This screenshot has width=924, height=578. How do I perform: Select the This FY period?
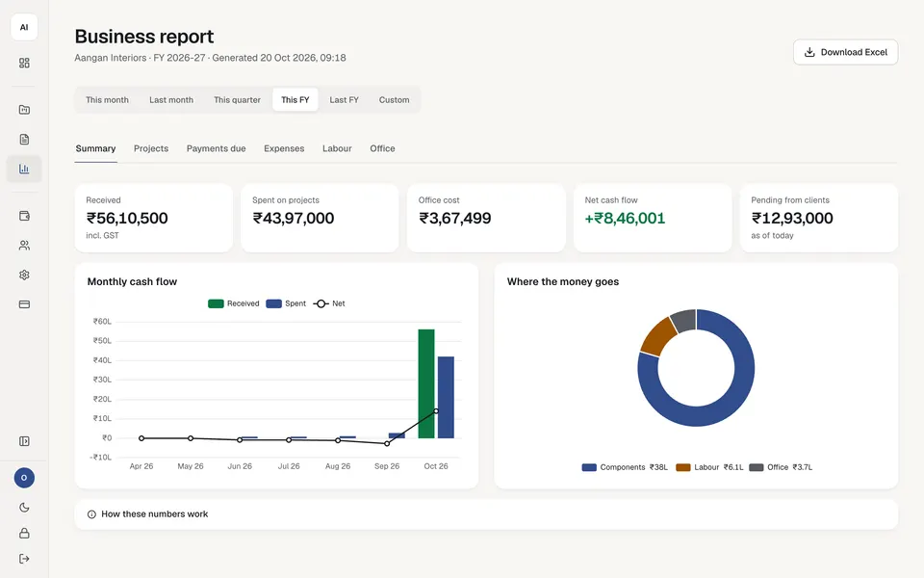[295, 99]
